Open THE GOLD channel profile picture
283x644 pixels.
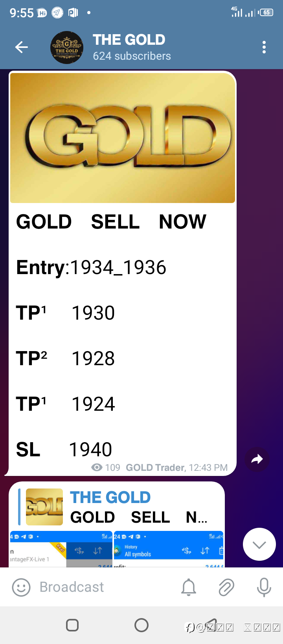(67, 48)
